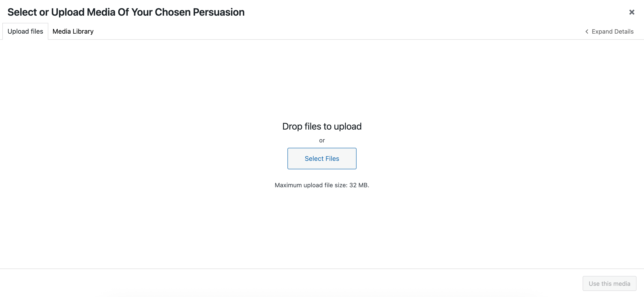Select the Upload files tab

[25, 31]
